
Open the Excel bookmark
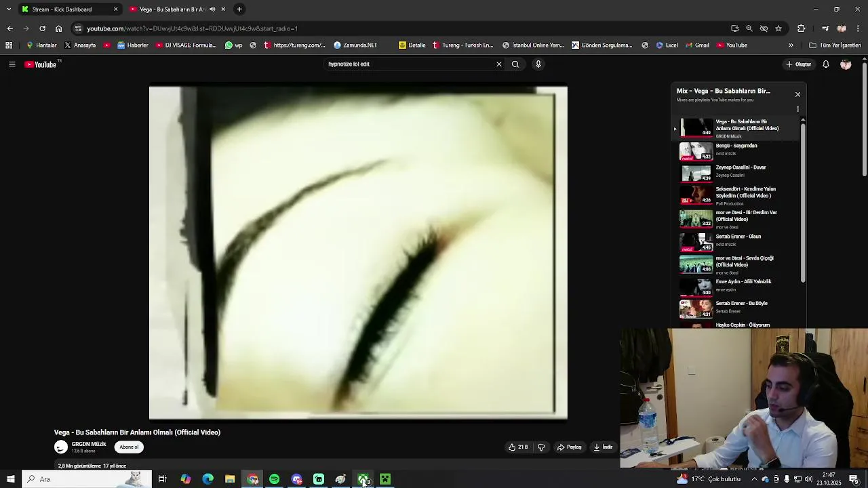pyautogui.click(x=667, y=45)
